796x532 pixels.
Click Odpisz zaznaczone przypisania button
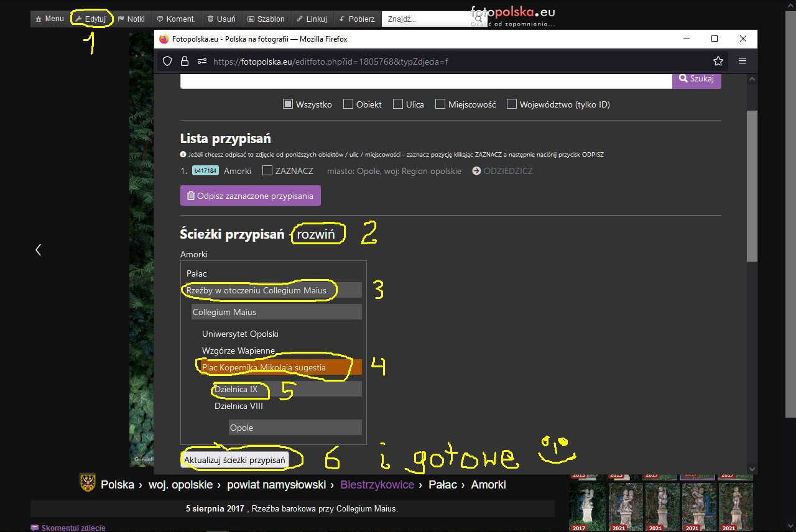pyautogui.click(x=250, y=196)
